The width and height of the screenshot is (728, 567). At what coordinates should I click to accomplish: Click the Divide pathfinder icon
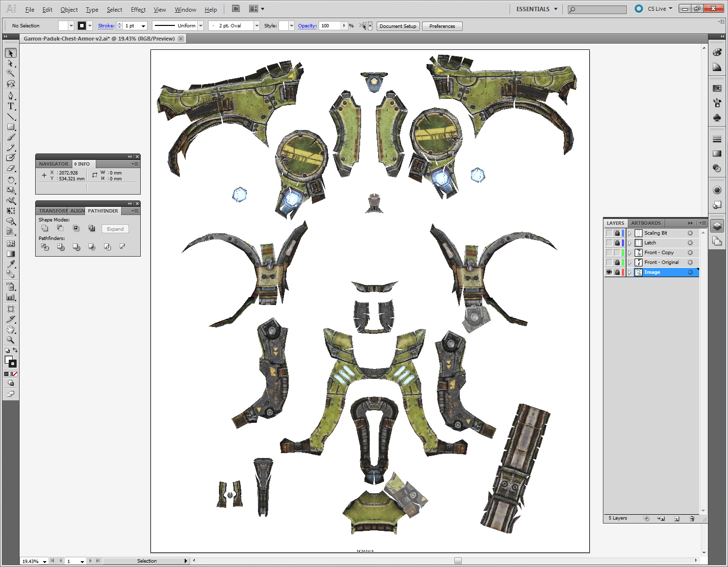(45, 247)
